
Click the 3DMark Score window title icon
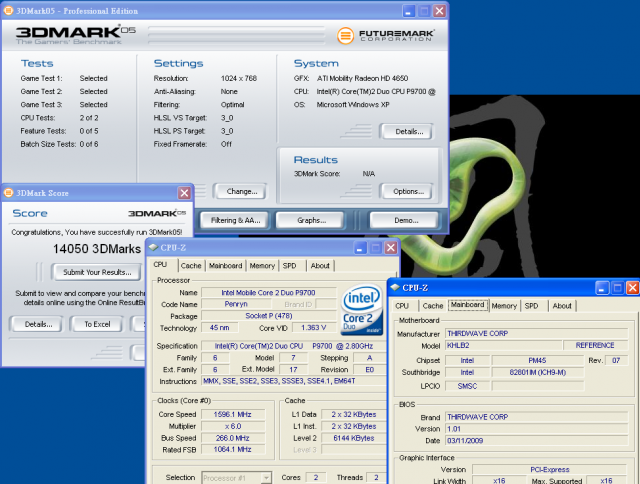coord(8,193)
